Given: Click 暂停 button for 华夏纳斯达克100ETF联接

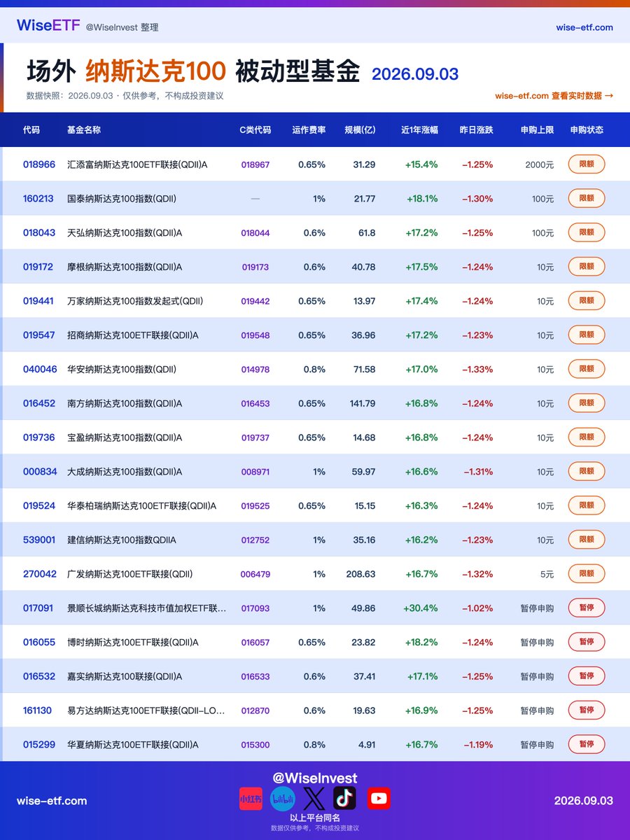Looking at the screenshot, I should pos(587,745).
